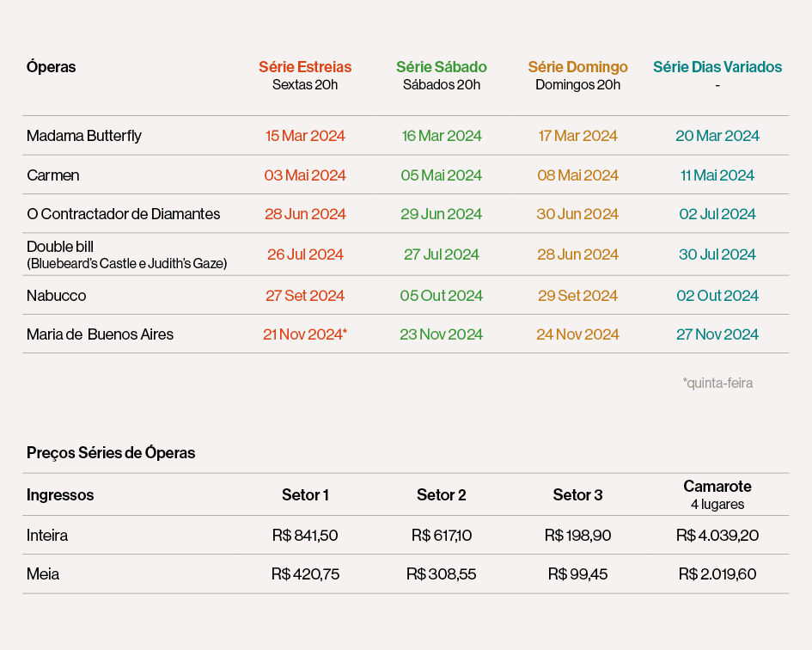Click the 15 Mar 2024 premiere date
Viewport: 812px width, 650px height.
point(305,136)
